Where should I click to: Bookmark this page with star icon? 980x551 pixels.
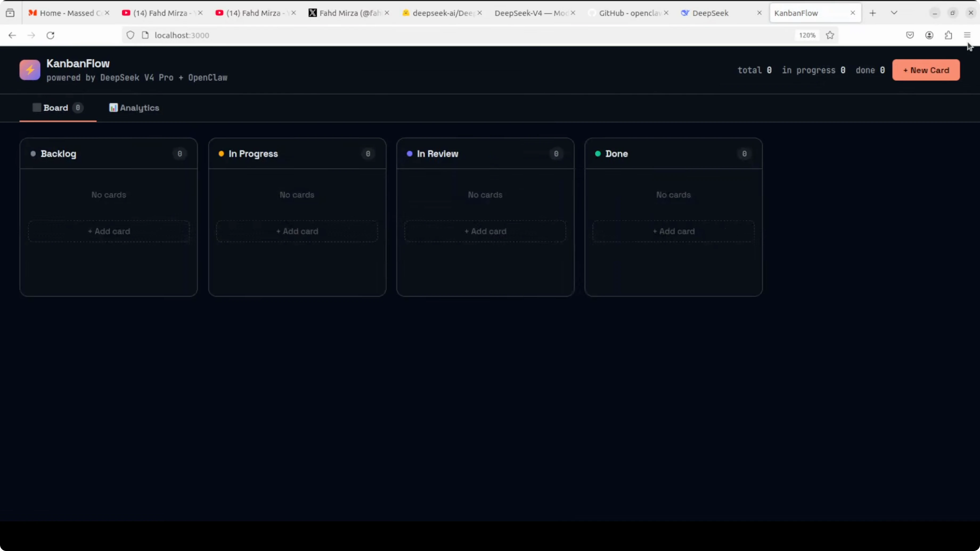pos(830,35)
